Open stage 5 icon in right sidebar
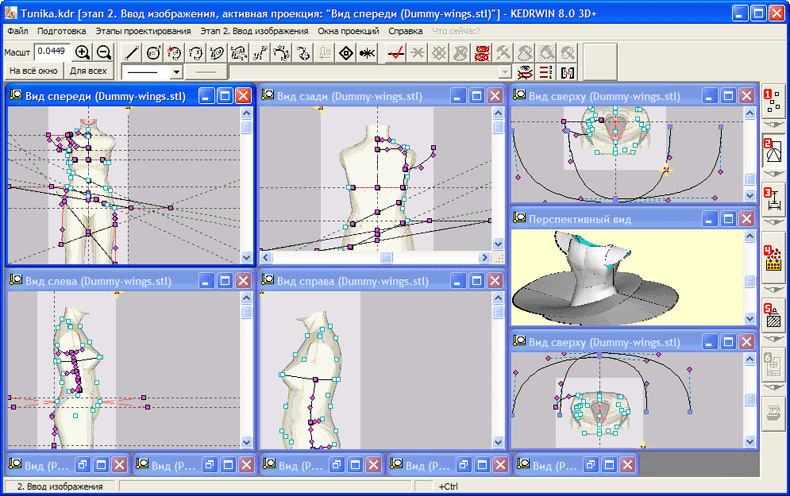 point(772,315)
